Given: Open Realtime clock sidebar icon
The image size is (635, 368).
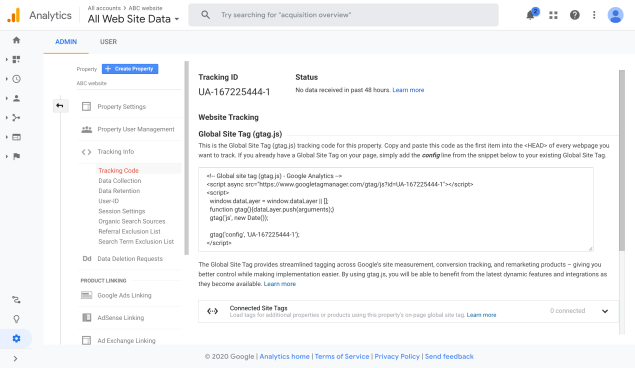Looking at the screenshot, I should click(x=16, y=79).
